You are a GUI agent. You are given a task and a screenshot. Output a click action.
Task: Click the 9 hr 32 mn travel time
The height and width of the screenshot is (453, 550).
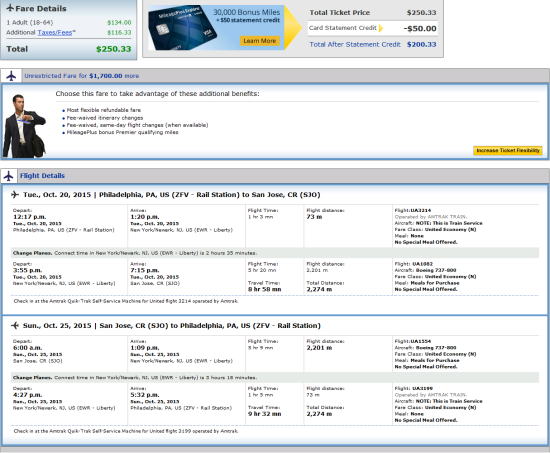264,414
